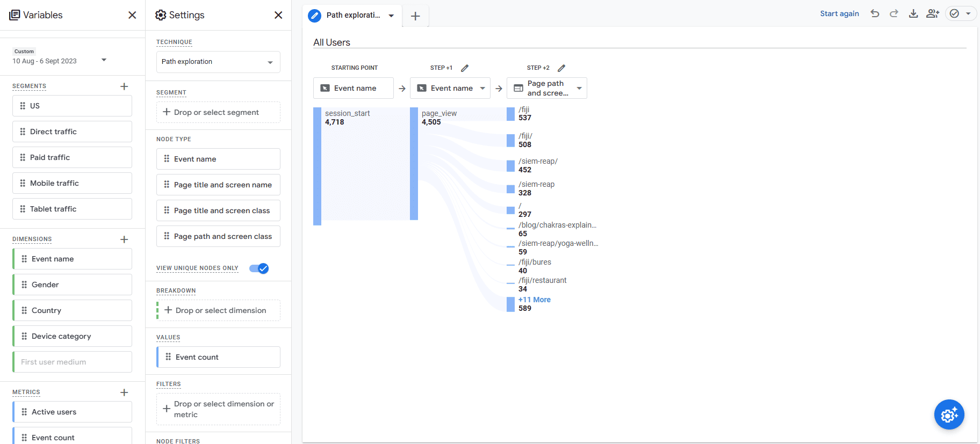Expand the +11 More nodes link
This screenshot has width=980, height=444.
pyautogui.click(x=534, y=300)
